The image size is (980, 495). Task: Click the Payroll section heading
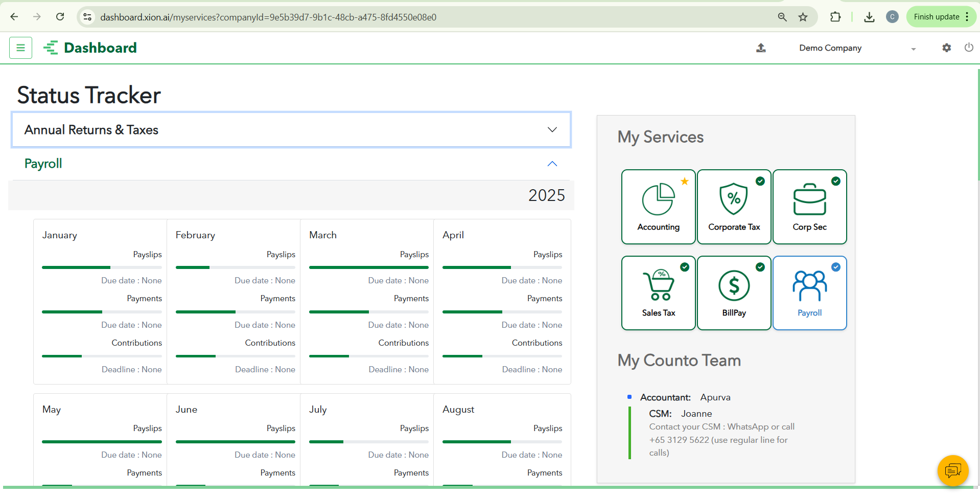(x=43, y=164)
